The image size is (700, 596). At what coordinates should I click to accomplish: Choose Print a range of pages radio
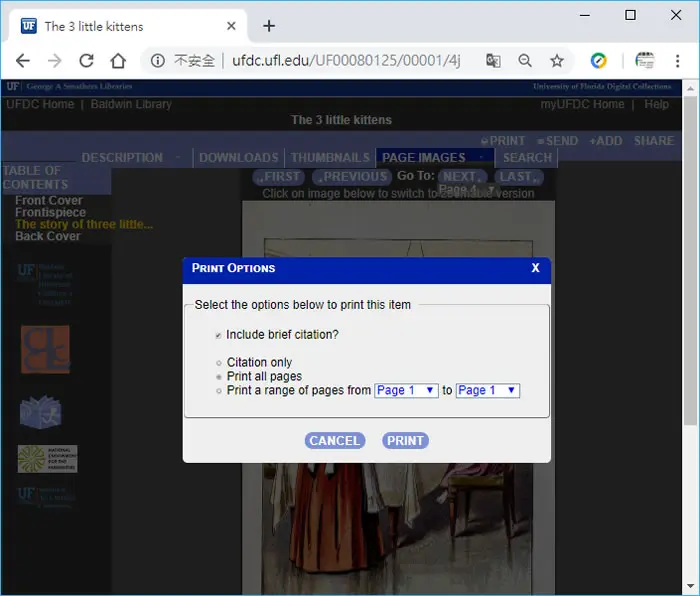219,391
